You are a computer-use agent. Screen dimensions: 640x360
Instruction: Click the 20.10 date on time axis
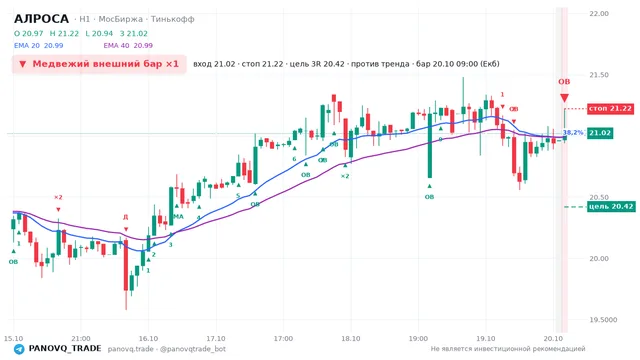(x=553, y=339)
